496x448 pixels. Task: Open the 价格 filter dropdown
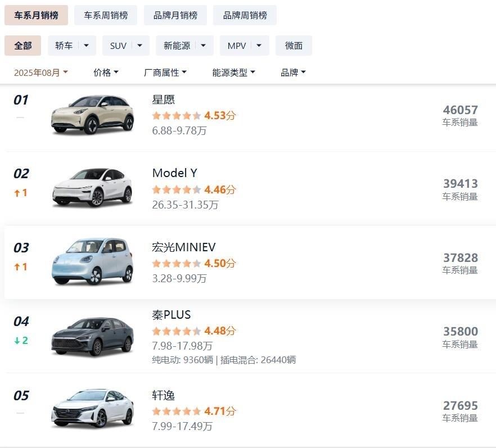106,73
